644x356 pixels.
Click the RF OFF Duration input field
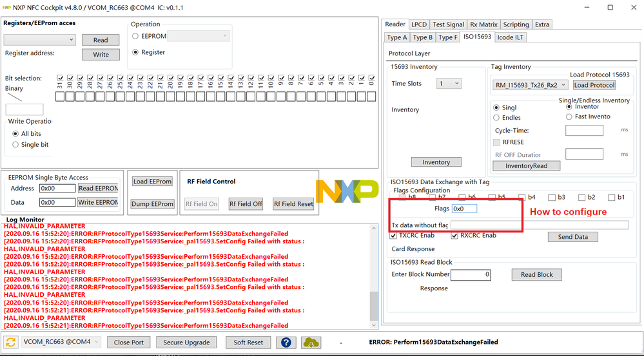point(585,154)
